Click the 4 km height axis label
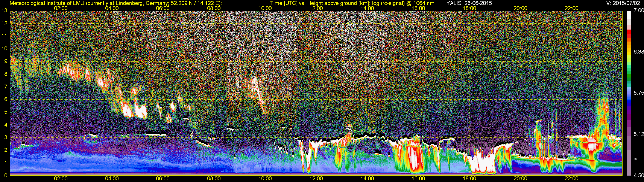644x182 pixels. [x=6, y=125]
